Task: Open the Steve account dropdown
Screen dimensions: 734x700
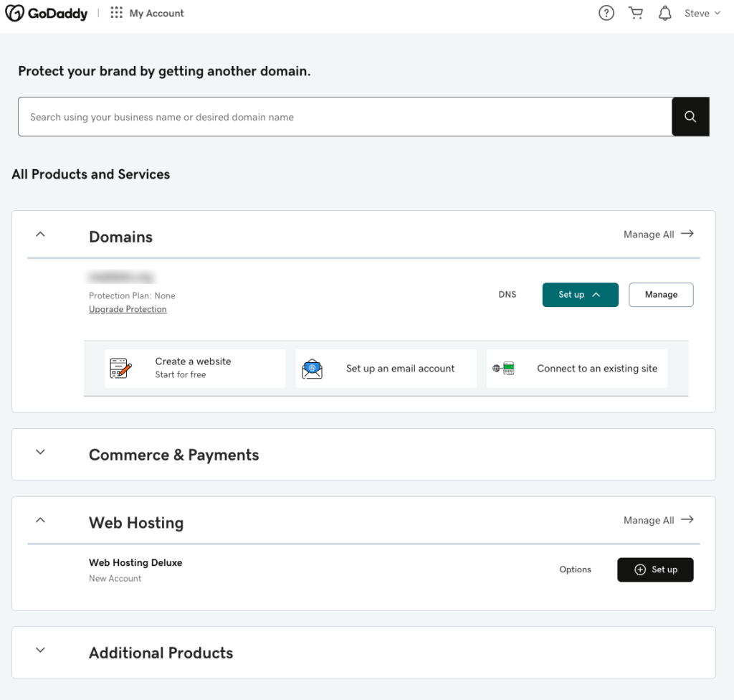Action: [702, 13]
